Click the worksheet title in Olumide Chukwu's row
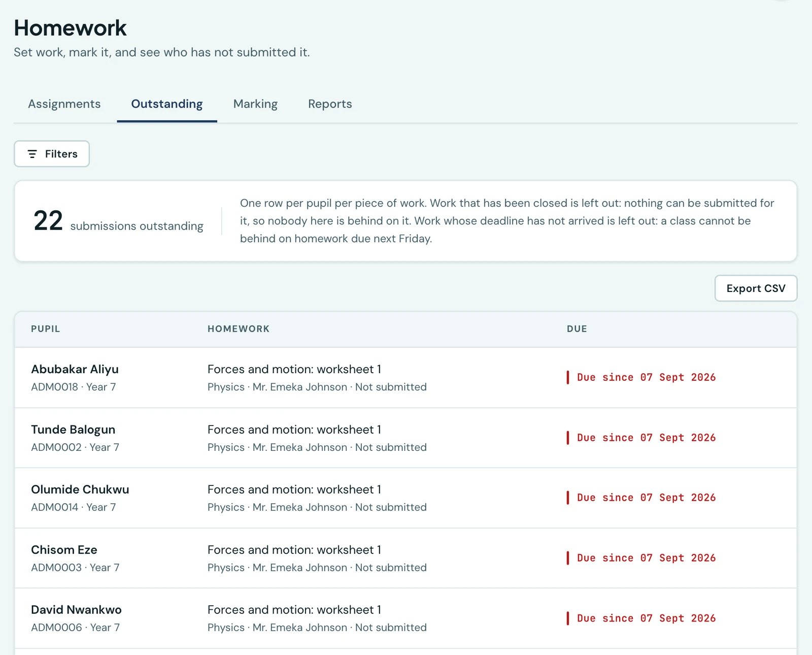This screenshot has width=812, height=655. [294, 489]
